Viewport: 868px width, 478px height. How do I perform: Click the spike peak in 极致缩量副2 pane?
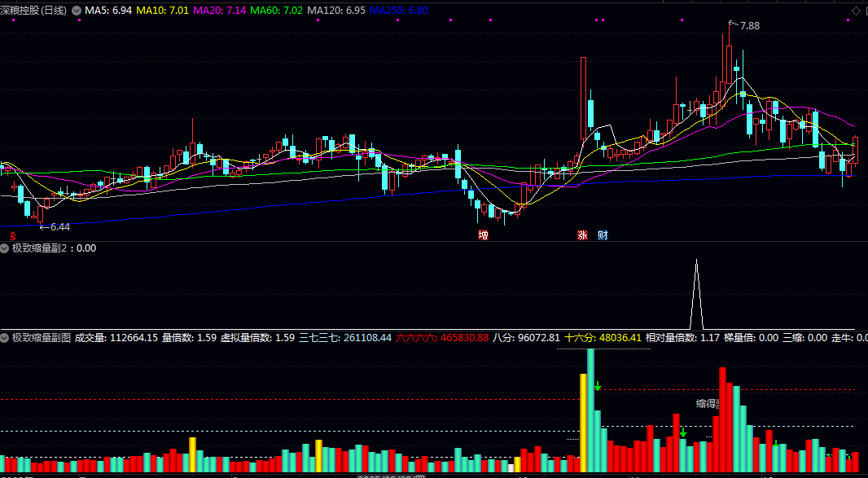pyautogui.click(x=696, y=261)
